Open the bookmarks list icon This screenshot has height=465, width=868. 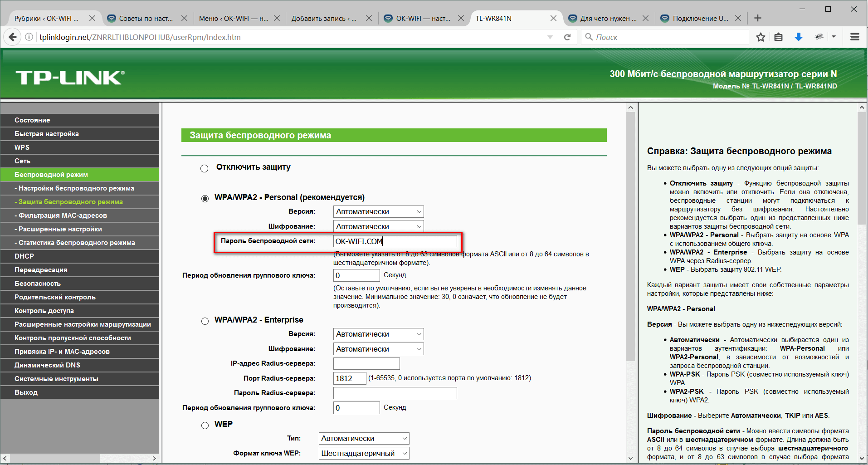click(x=779, y=37)
